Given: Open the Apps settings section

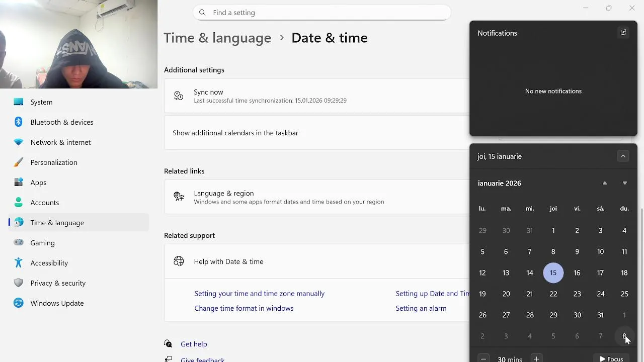Looking at the screenshot, I should [38, 183].
